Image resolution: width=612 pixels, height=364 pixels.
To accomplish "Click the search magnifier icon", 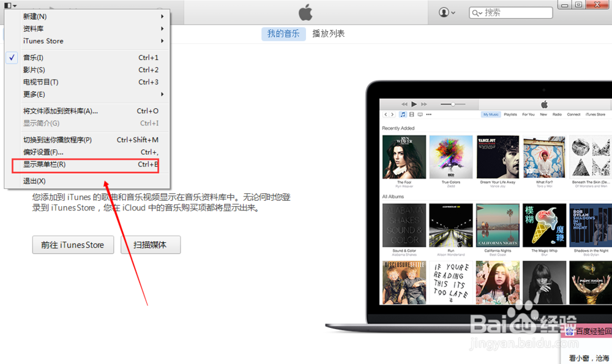I will point(477,13).
